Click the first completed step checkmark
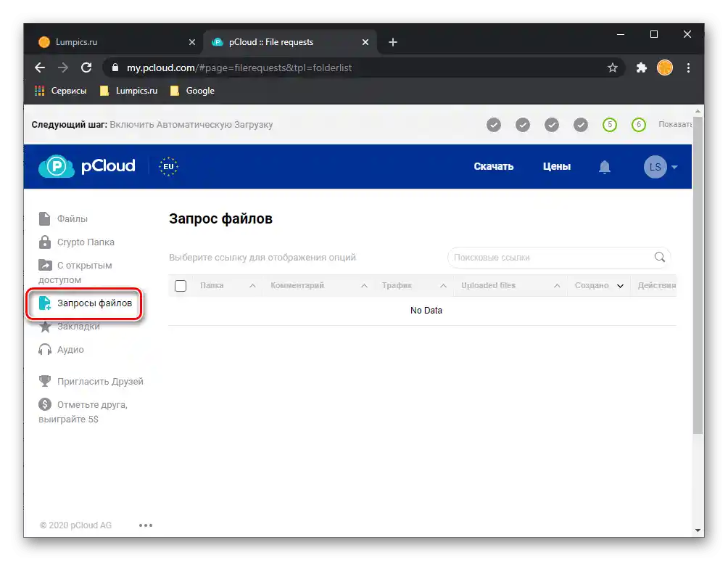728x561 pixels. [494, 125]
